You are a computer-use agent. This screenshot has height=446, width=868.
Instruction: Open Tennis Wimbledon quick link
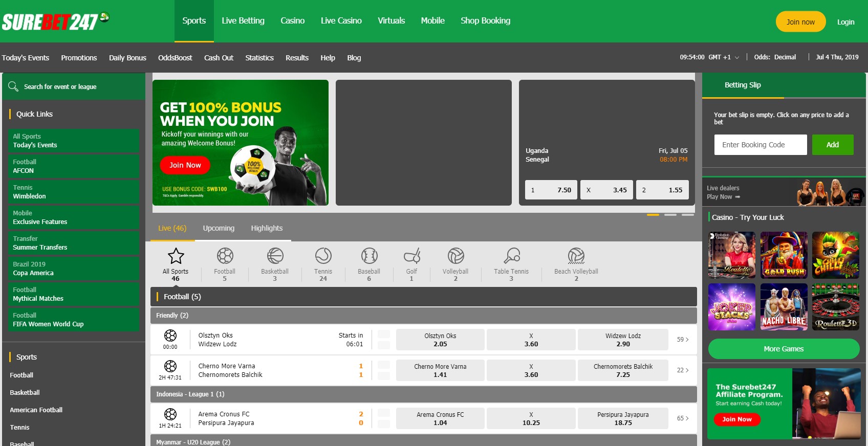(x=73, y=192)
